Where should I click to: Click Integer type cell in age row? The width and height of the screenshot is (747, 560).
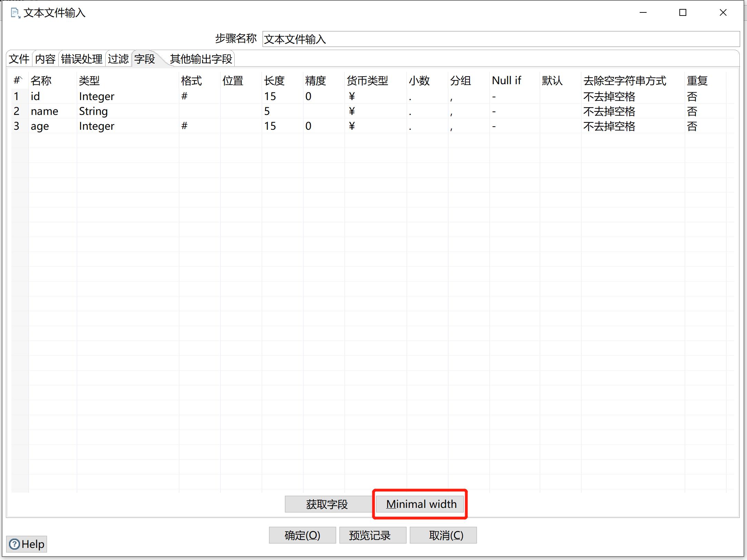128,126
